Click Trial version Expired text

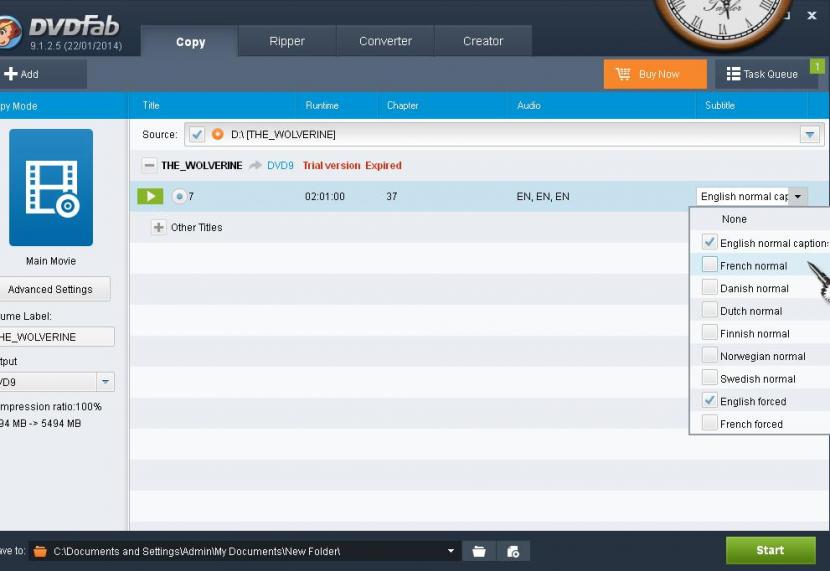coord(352,166)
